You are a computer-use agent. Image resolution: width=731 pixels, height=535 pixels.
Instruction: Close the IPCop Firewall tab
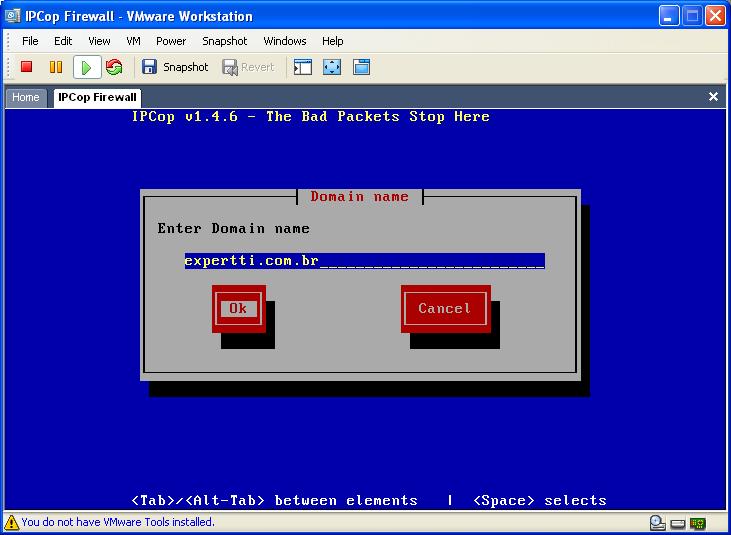[713, 97]
